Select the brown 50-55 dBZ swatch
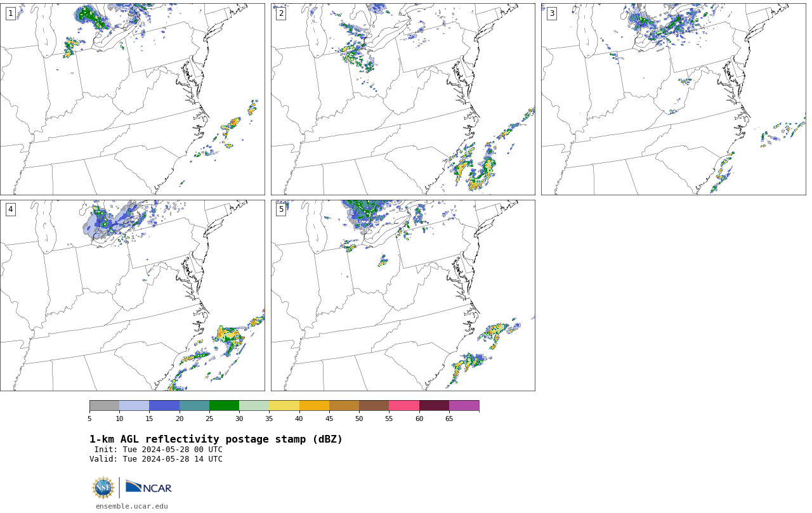 point(374,406)
